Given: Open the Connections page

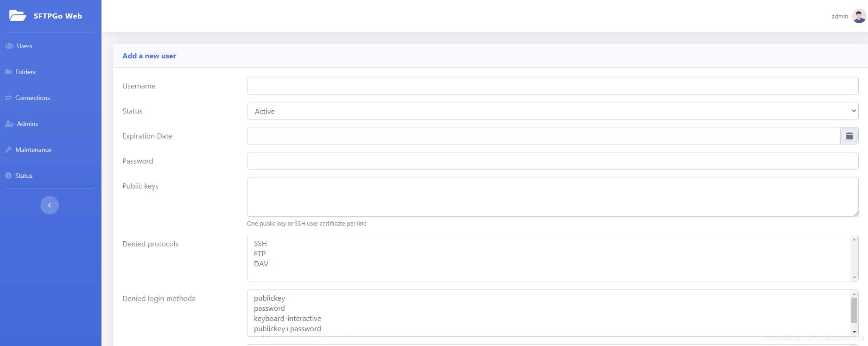Looking at the screenshot, I should pos(32,98).
